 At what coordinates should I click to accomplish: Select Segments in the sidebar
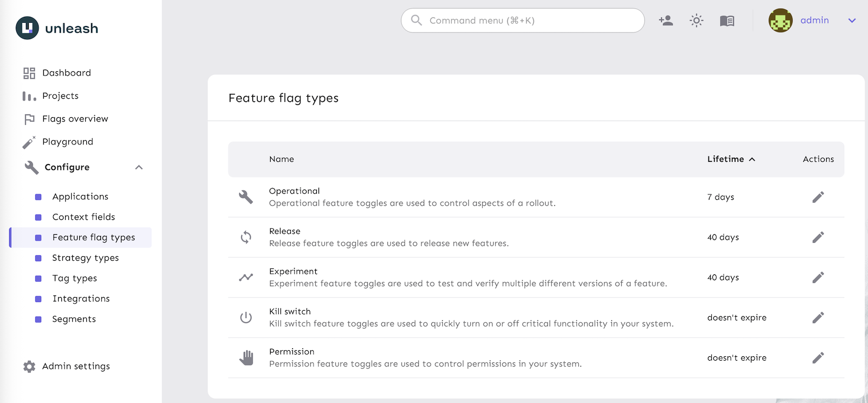click(74, 319)
